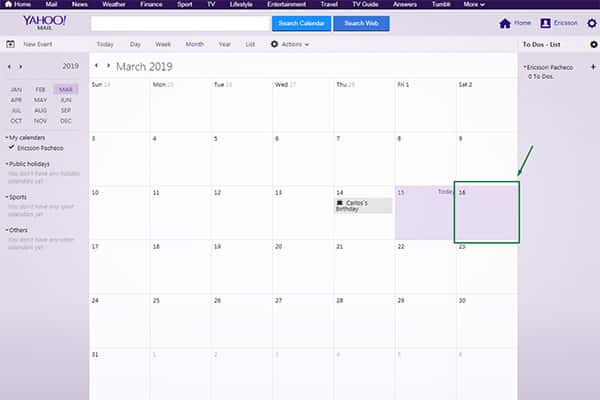Open settings gear beside Ericsson
Viewport: 600px width, 400px height.
(x=592, y=23)
